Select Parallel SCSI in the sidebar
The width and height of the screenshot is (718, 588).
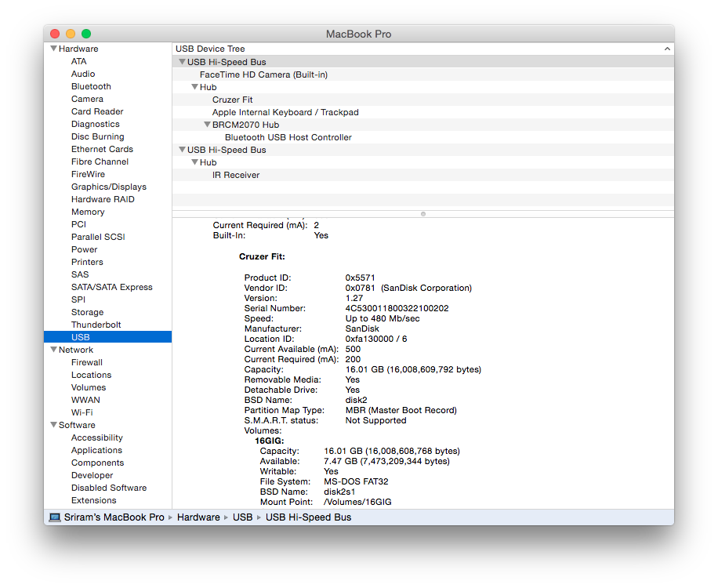tap(98, 237)
